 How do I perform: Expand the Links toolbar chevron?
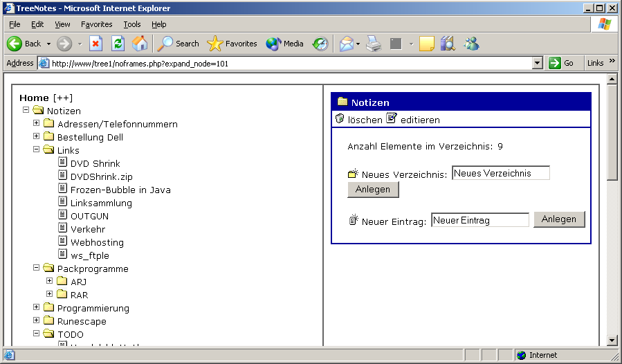[x=612, y=61]
